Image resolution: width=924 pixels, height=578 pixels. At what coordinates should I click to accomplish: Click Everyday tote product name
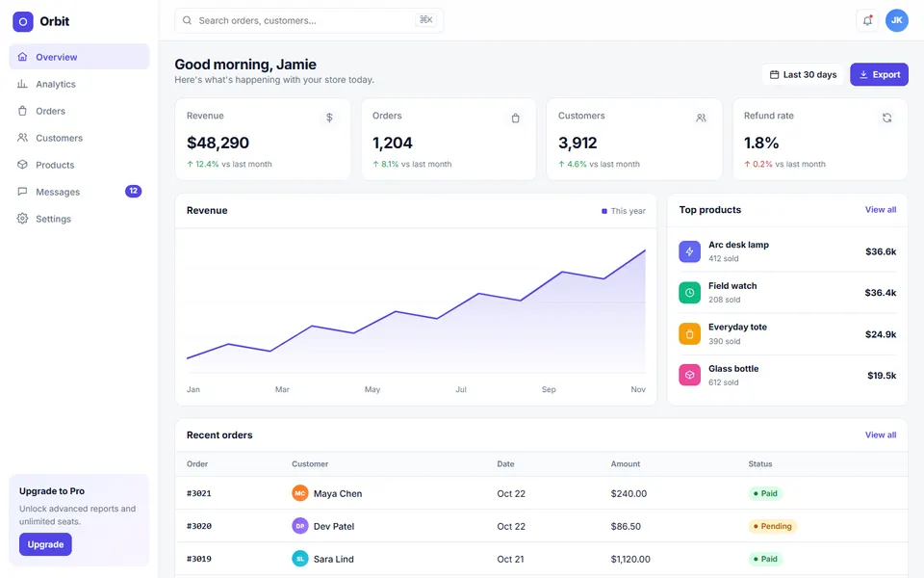coord(738,328)
